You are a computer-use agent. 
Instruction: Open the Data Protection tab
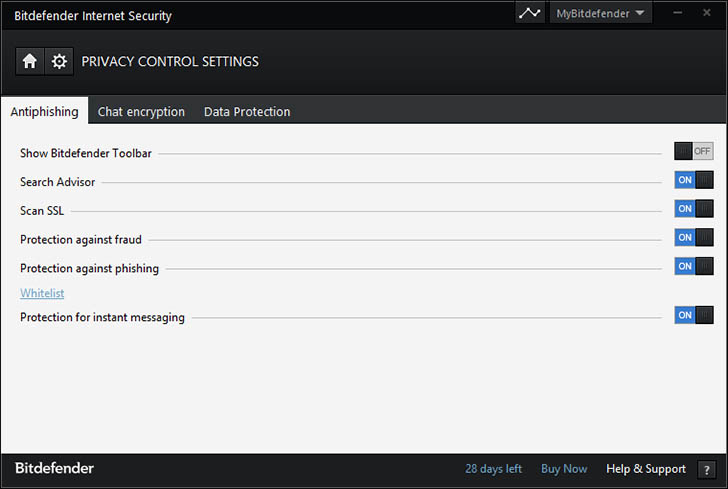(x=247, y=111)
